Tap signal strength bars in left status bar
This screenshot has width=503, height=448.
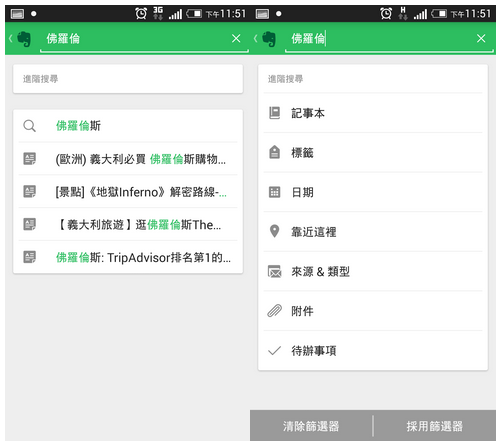pos(175,14)
